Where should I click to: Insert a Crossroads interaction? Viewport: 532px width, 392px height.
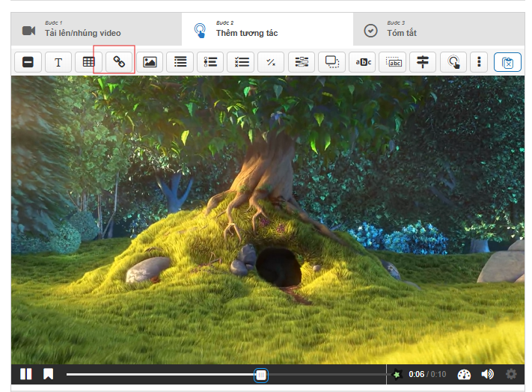click(x=423, y=62)
